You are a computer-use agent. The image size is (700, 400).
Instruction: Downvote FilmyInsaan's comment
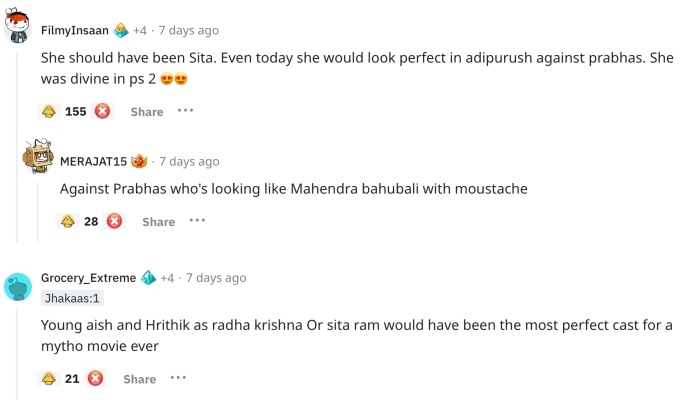click(x=102, y=111)
